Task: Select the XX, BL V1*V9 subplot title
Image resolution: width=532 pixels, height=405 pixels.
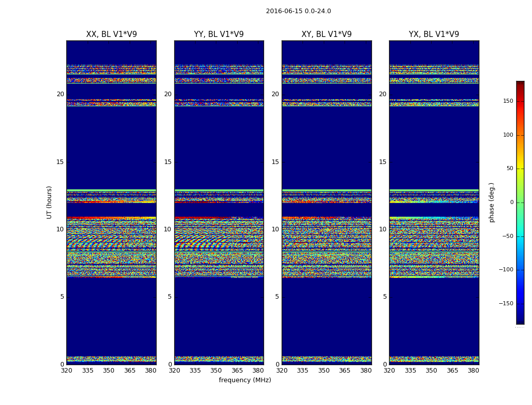Action: (x=111, y=34)
